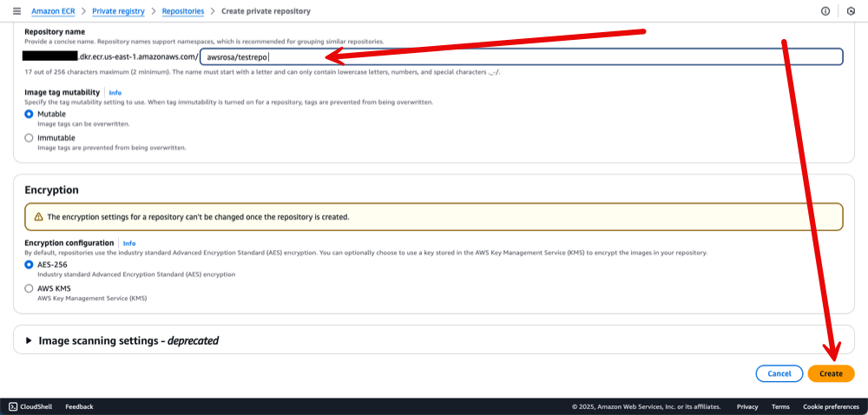868x415 pixels.
Task: Click the 'Create private repository' breadcrumb text
Action: click(266, 11)
